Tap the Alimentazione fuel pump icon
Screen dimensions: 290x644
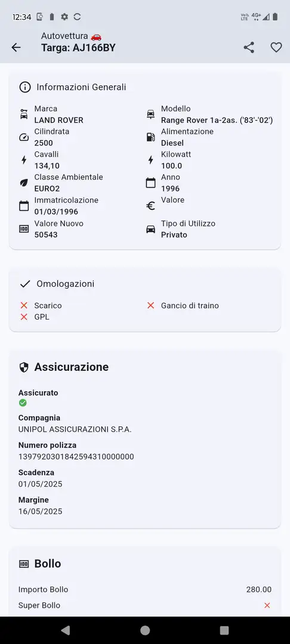coord(151,137)
